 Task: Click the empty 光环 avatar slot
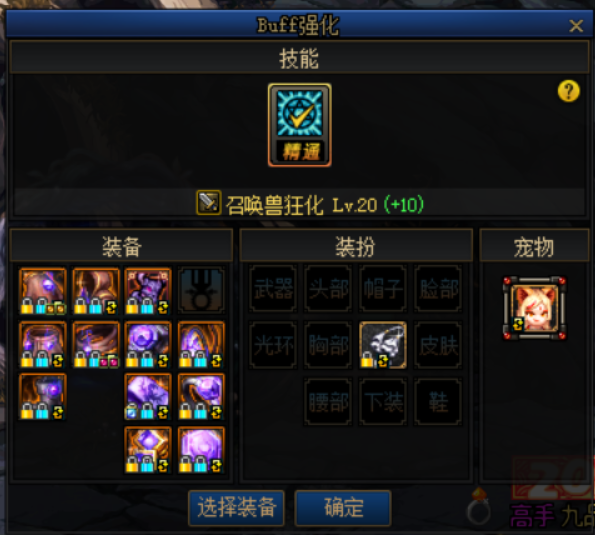273,345
